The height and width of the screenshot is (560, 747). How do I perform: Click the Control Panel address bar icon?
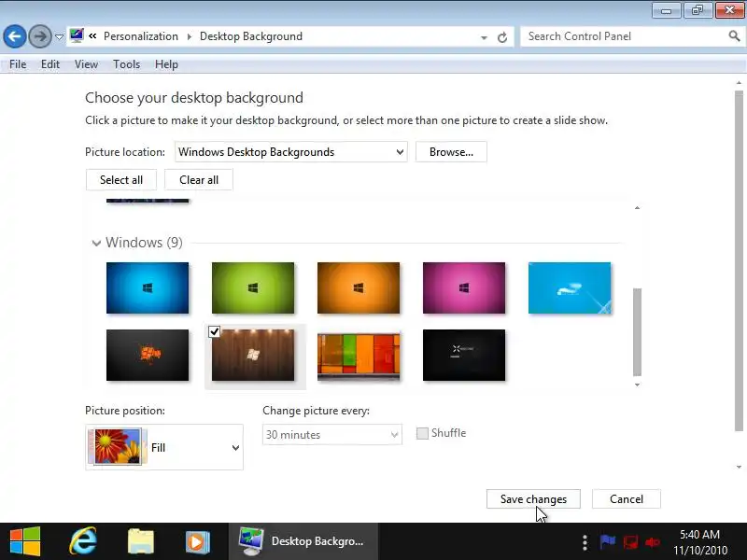77,35
